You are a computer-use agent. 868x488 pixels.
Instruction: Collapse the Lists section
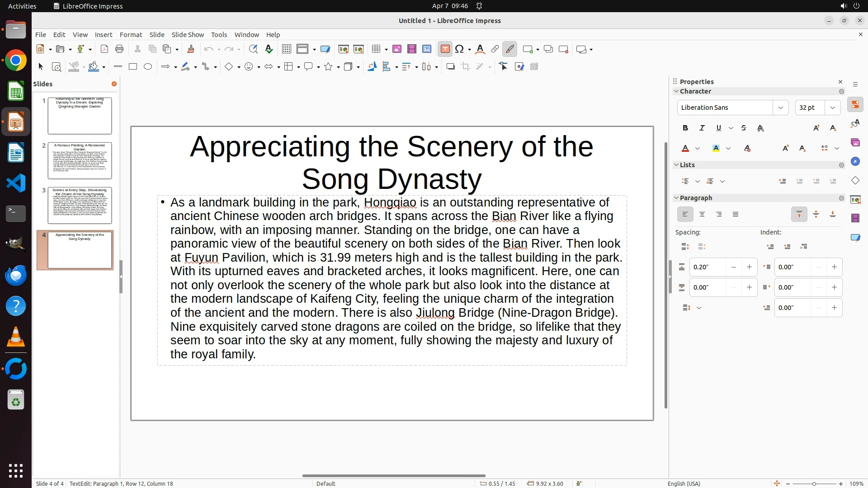pos(677,165)
